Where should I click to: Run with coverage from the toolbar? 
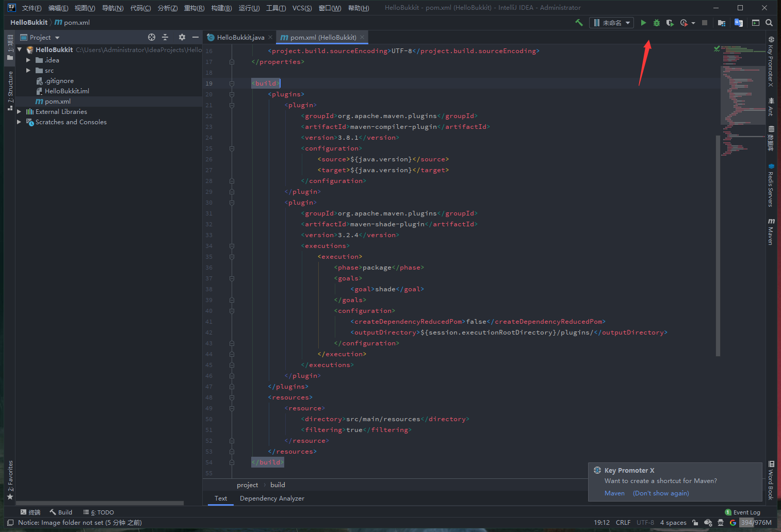[x=670, y=23]
